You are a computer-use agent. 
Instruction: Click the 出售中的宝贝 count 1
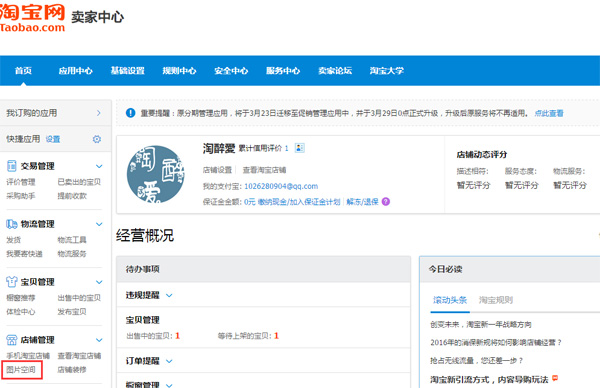[x=178, y=336]
